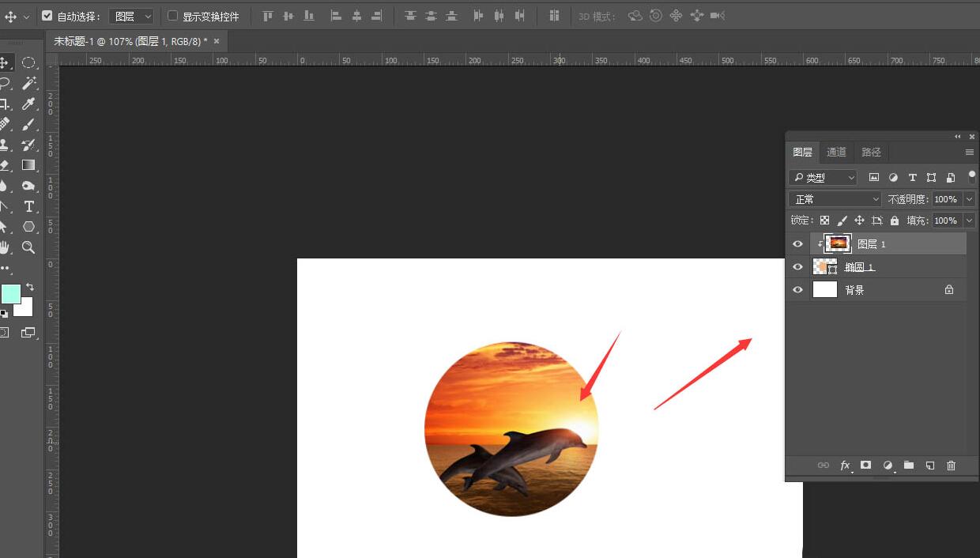Align bottom edges in the options bar
The height and width of the screenshot is (558, 980).
coord(309,16)
